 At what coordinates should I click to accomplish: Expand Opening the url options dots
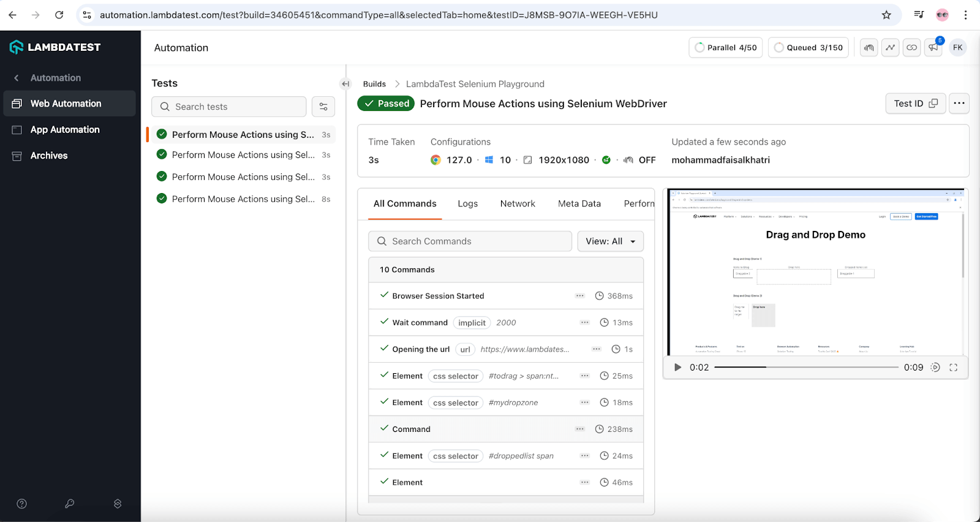pos(597,349)
